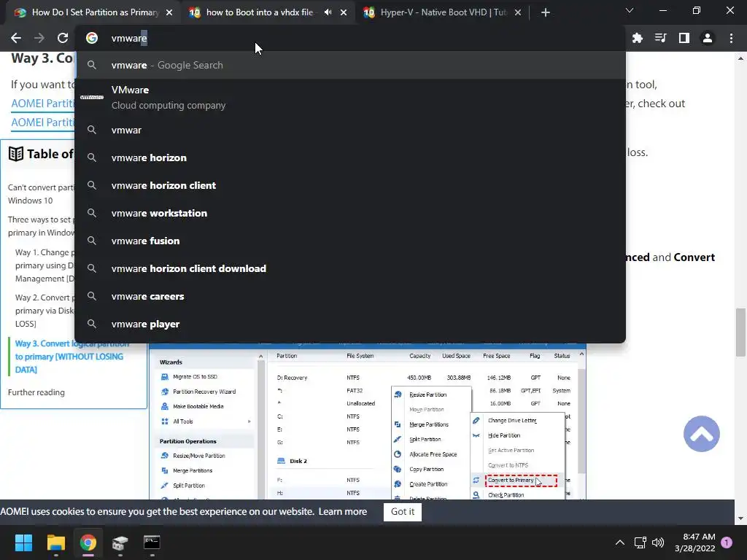
Task: Select 'vmware player' suggestion
Action: coord(350,324)
